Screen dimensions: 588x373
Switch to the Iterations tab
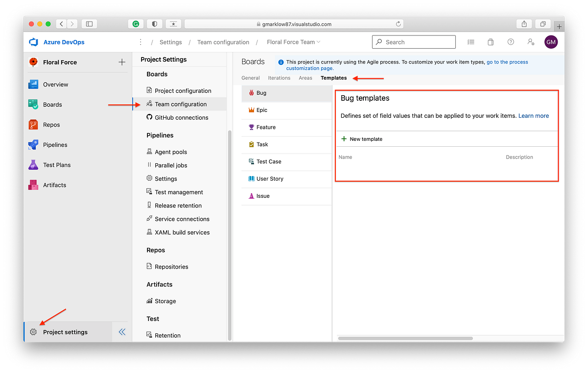point(279,78)
